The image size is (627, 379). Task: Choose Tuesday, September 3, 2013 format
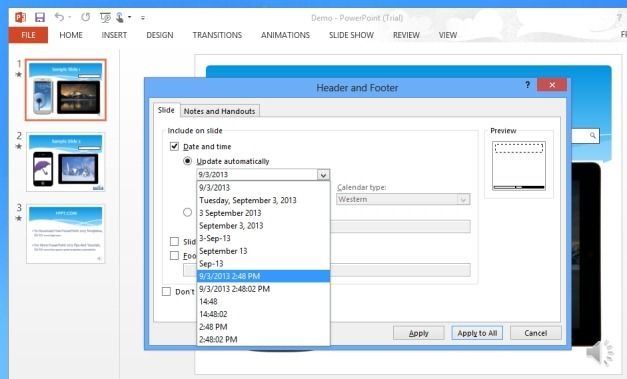pyautogui.click(x=263, y=200)
